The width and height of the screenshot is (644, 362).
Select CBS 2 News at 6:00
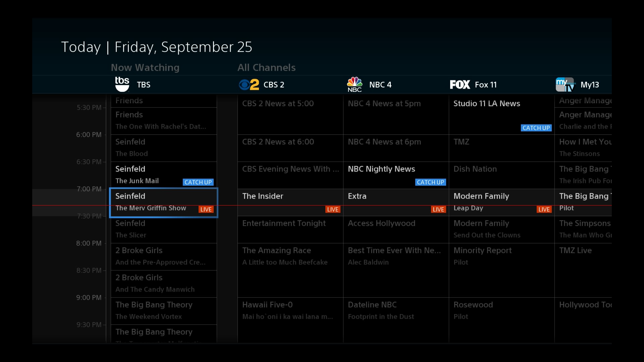coord(290,148)
